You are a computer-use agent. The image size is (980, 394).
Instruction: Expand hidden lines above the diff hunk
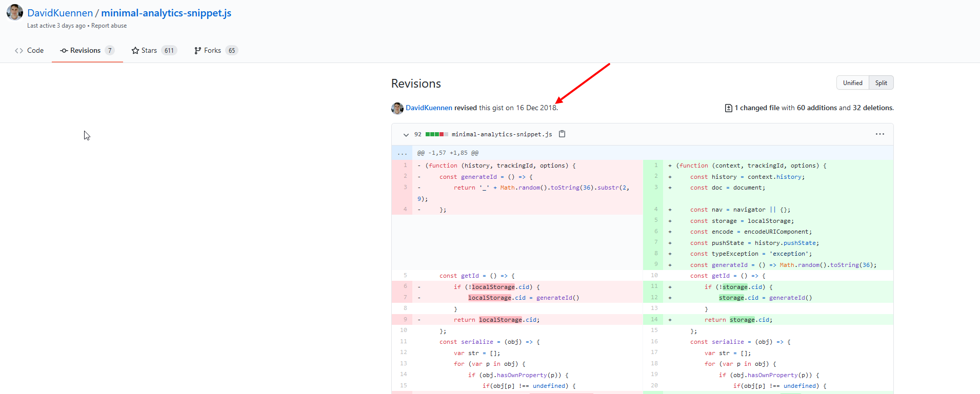click(402, 153)
